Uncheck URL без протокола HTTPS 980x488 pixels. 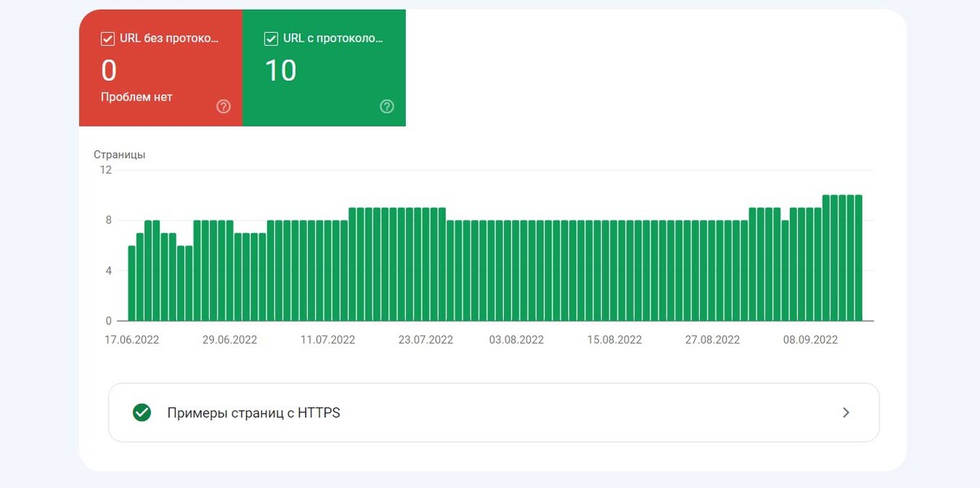tap(107, 38)
